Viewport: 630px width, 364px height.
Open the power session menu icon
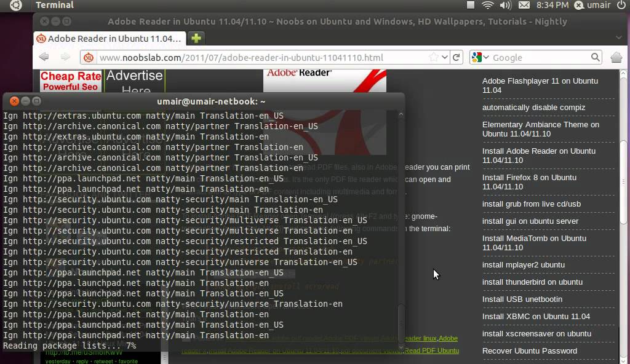click(621, 5)
